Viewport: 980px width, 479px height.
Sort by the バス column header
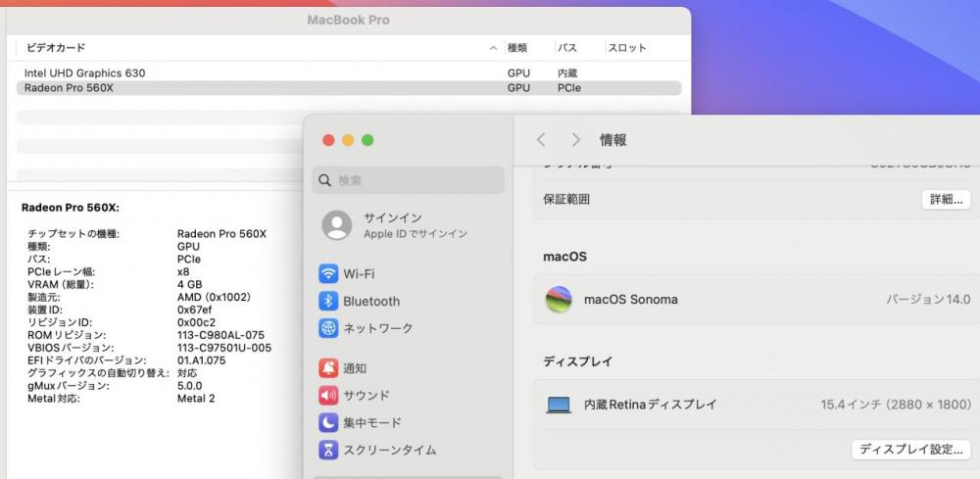click(566, 47)
